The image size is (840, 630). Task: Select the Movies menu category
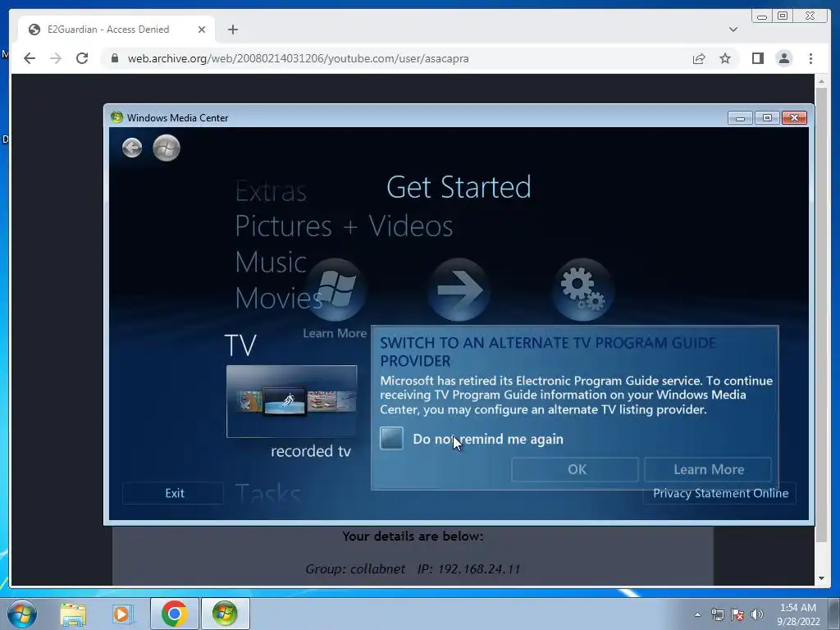click(278, 298)
